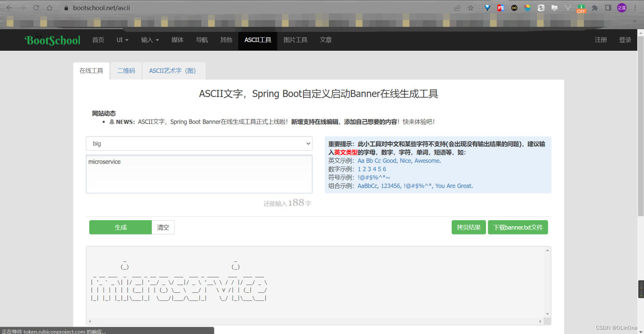The image size is (644, 334).
Task: Click example link Aa Bb Cc Good, Nice, Awesome.
Action: point(399,161)
